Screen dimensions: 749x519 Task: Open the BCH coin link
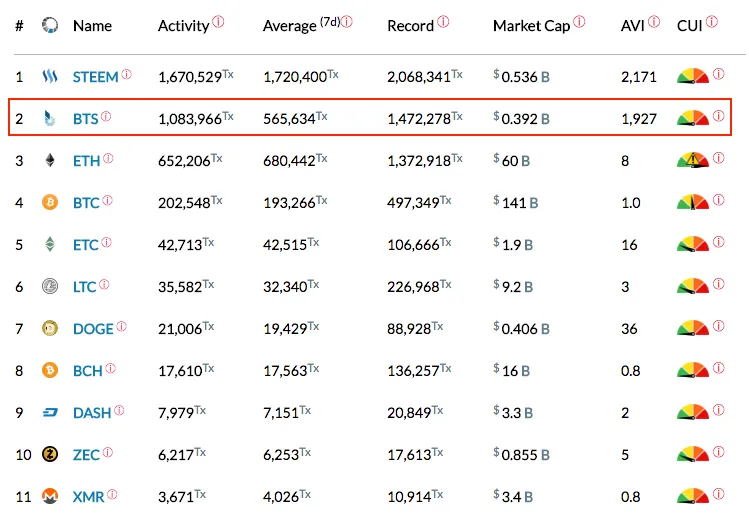click(87, 371)
